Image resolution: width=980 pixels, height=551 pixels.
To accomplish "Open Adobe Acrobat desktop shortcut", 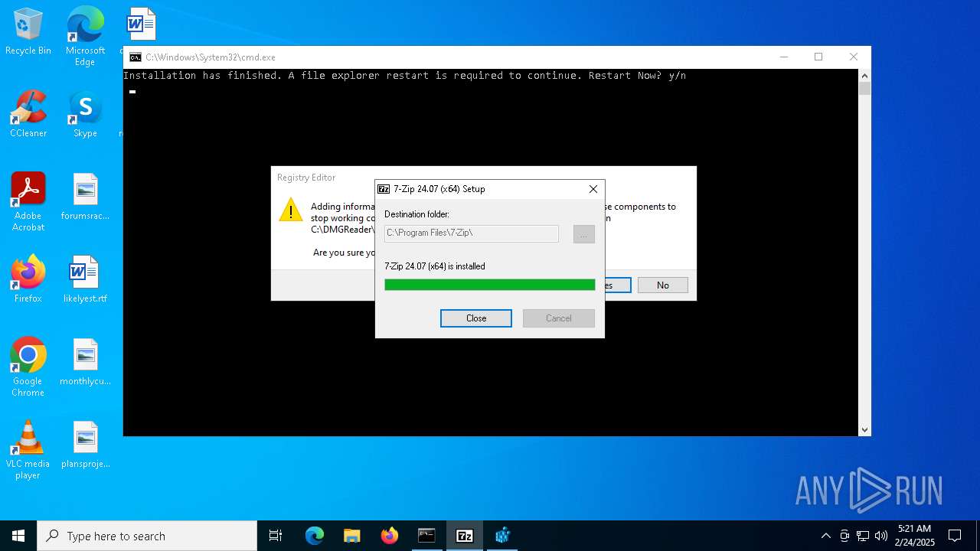I will pos(28,202).
